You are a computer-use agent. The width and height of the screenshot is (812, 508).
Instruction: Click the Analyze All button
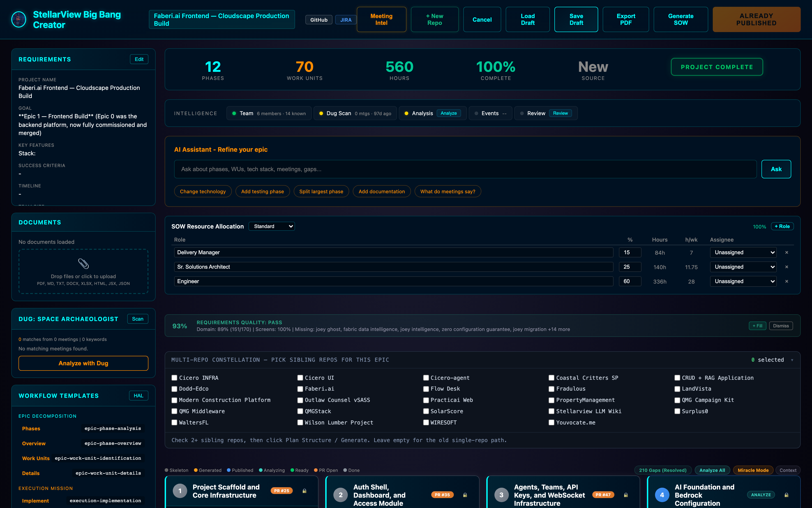click(712, 470)
